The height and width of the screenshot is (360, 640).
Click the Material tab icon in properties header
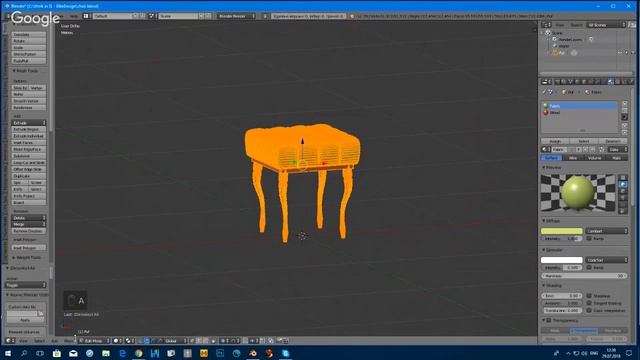click(x=611, y=82)
